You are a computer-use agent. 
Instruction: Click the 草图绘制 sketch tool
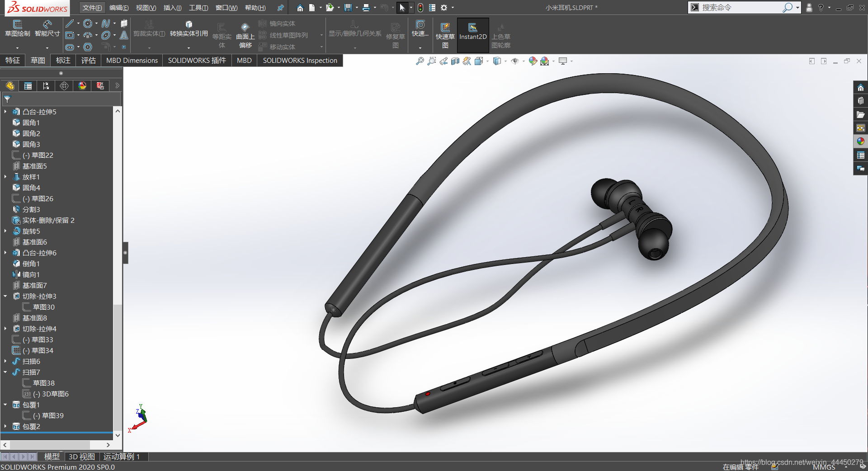[x=17, y=28]
